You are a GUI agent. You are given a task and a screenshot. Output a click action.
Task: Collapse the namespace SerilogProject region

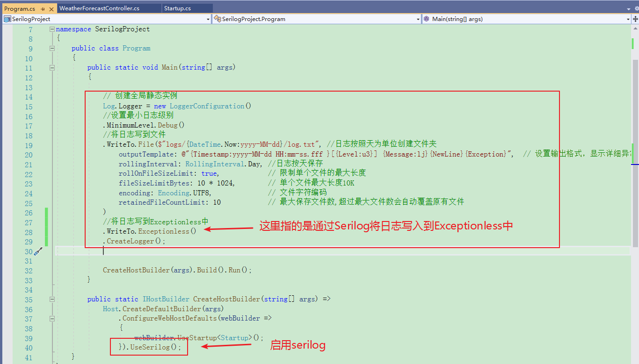pyautogui.click(x=52, y=29)
